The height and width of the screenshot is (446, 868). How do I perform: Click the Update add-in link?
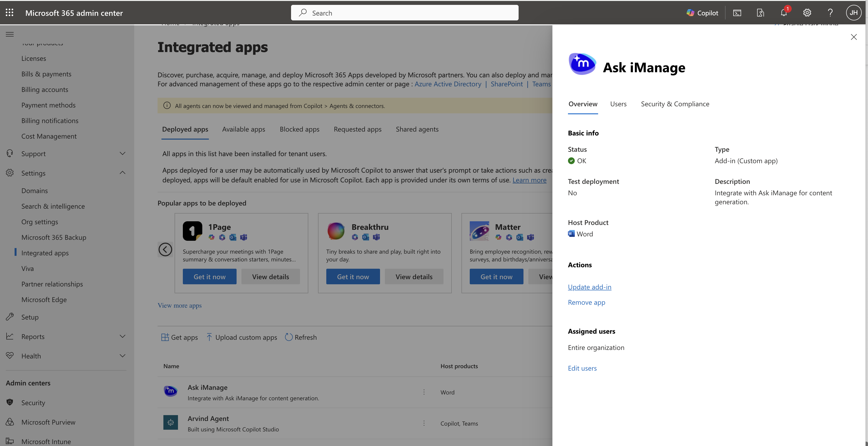coord(589,287)
